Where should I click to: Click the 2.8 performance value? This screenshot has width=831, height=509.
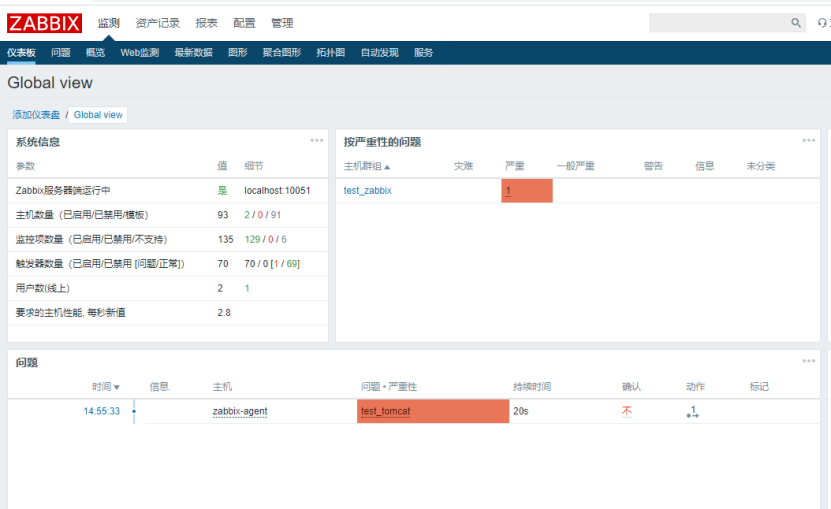(224, 312)
